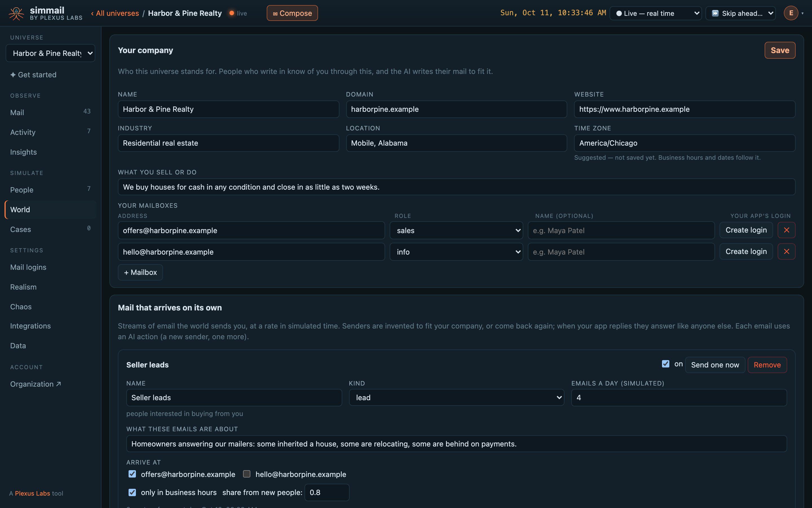
Task: Open the Skip ahead dropdown
Action: click(x=740, y=14)
